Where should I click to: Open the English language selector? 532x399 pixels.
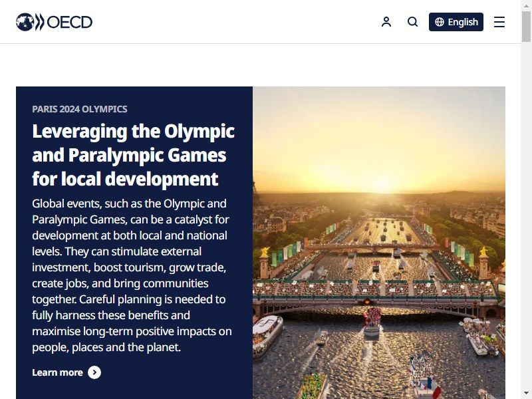click(x=456, y=22)
